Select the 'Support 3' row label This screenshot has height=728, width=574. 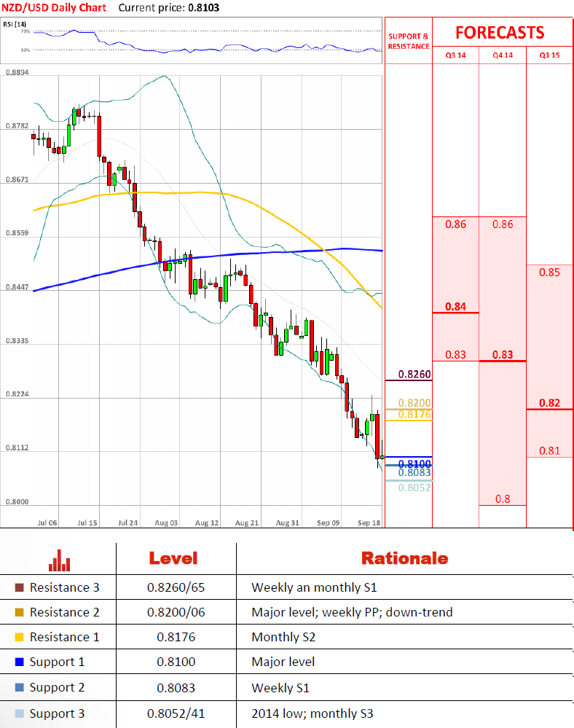click(x=57, y=713)
